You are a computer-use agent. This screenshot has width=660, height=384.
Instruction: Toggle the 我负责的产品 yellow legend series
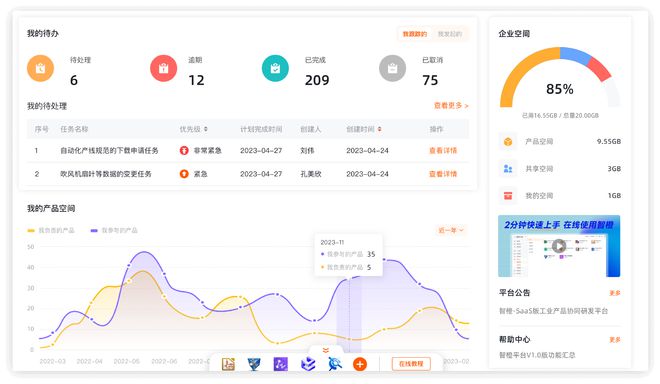51,230
